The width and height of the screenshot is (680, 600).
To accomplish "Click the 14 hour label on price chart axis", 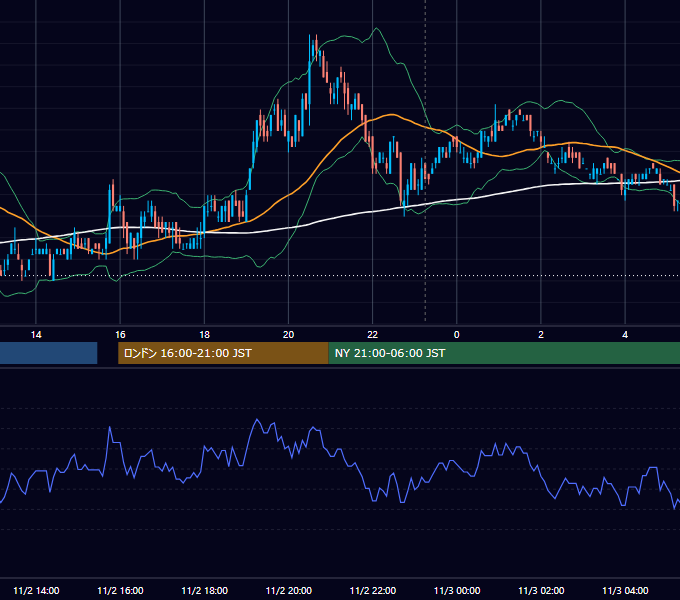I will pos(36,335).
